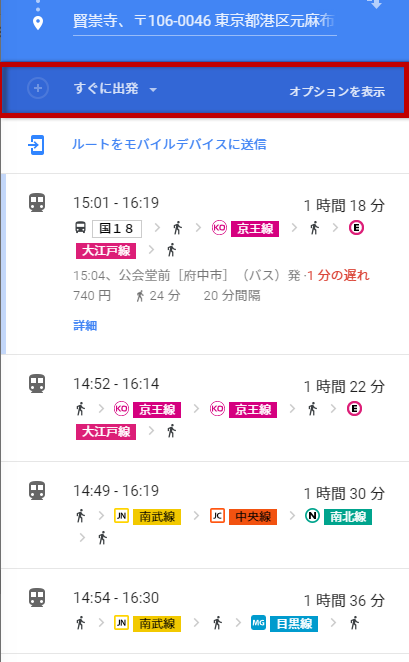Screen dimensions: 409x662
Task: Open the すぐに出発 departure time dropdown
Action: [115, 89]
